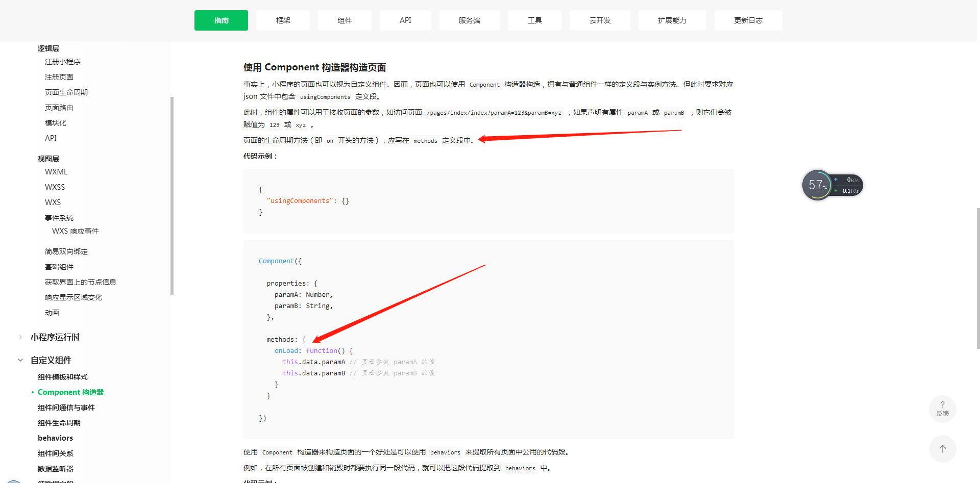Image resolution: width=980 pixels, height=483 pixels.
Task: Select the WXS sidebar entry
Action: pos(53,202)
